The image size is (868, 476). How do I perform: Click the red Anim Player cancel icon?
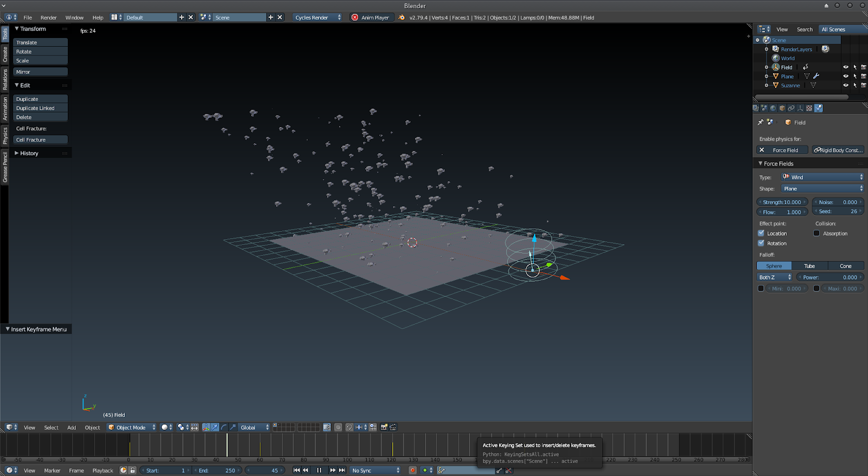pyautogui.click(x=355, y=17)
